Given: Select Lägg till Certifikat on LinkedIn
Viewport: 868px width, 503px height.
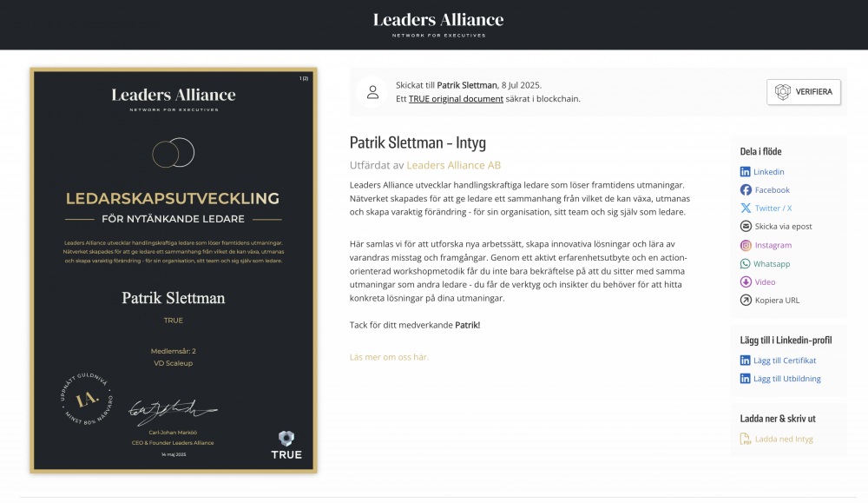Looking at the screenshot, I should point(785,361).
